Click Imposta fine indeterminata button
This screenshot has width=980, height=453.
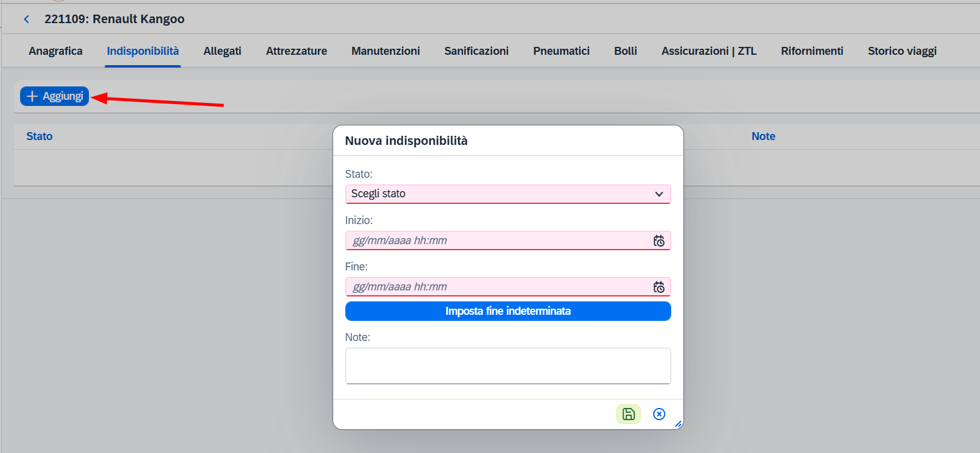click(x=508, y=311)
